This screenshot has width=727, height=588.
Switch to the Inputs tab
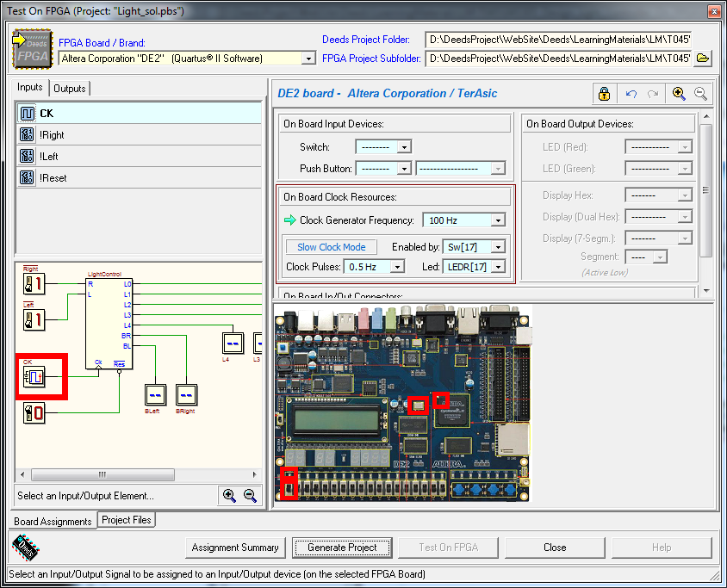(x=29, y=87)
